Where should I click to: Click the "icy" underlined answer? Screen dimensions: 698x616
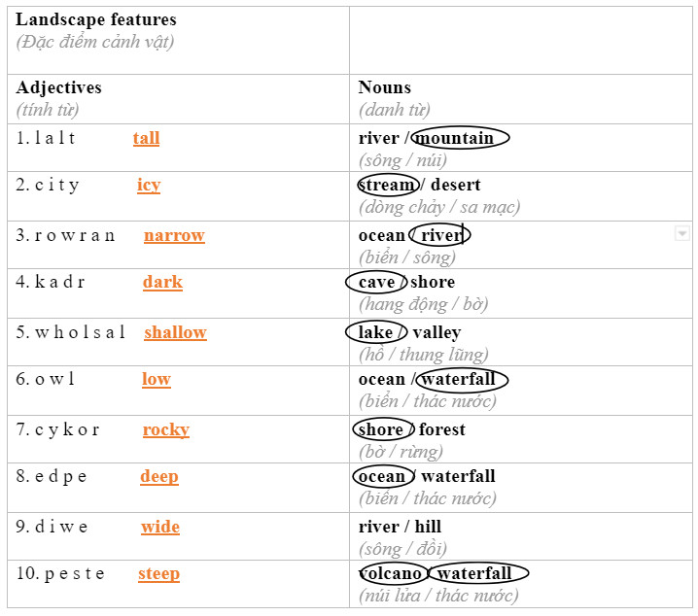point(149,185)
